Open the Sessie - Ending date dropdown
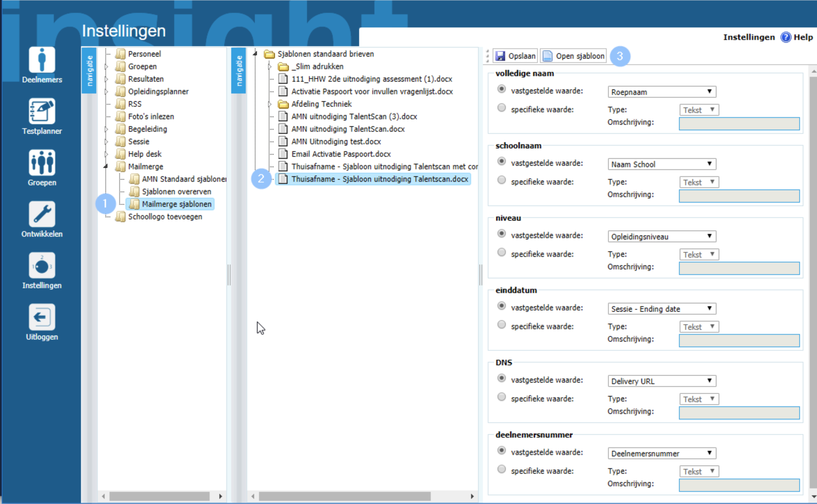This screenshot has width=817, height=504. 661,309
